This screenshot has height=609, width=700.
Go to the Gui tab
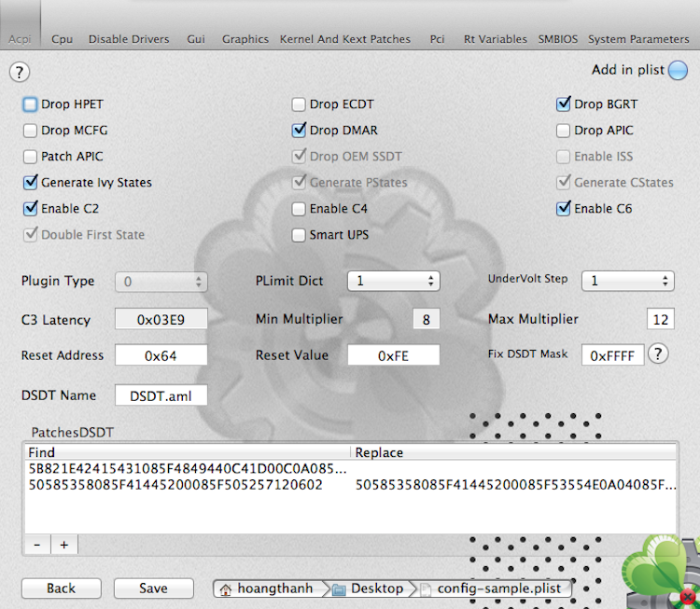pyautogui.click(x=196, y=39)
